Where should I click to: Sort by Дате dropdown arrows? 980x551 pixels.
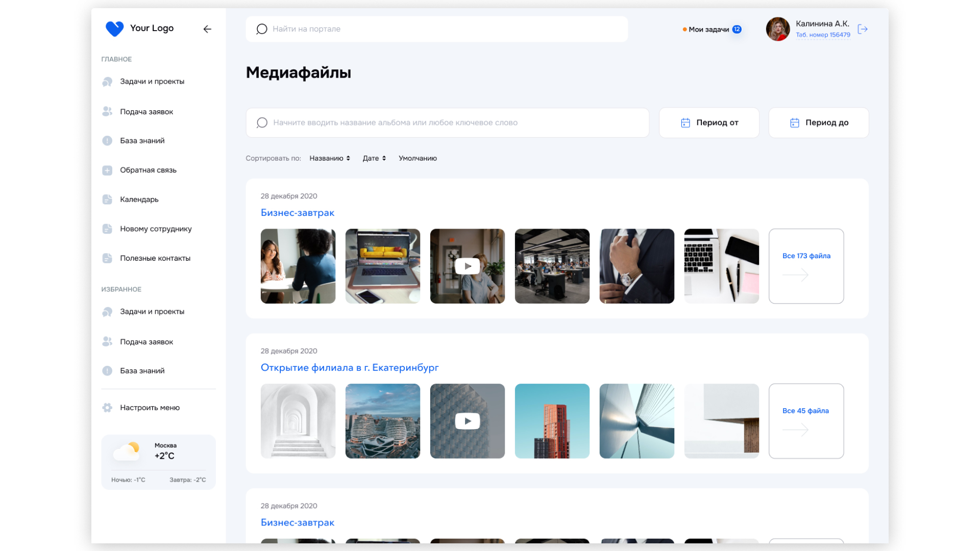[384, 159]
